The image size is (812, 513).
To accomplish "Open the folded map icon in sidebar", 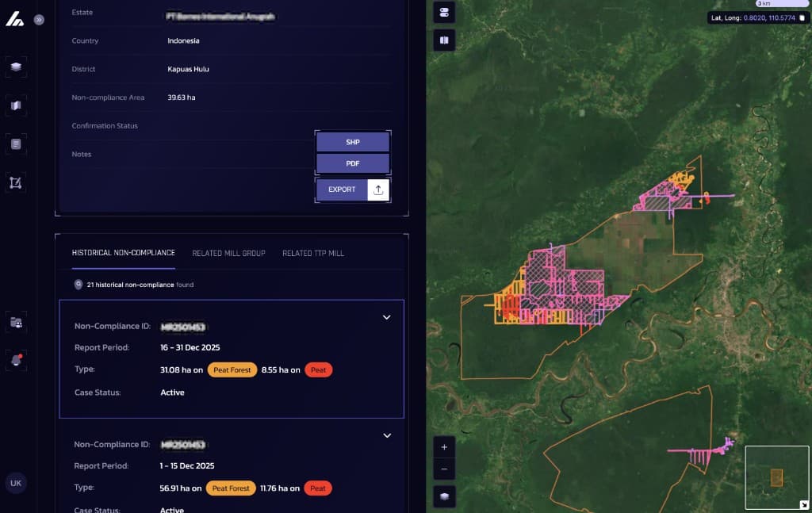I will click(16, 105).
